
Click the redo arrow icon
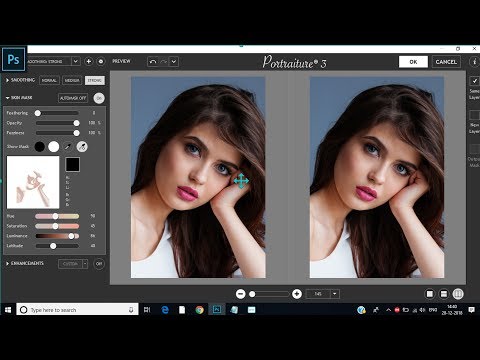164,62
